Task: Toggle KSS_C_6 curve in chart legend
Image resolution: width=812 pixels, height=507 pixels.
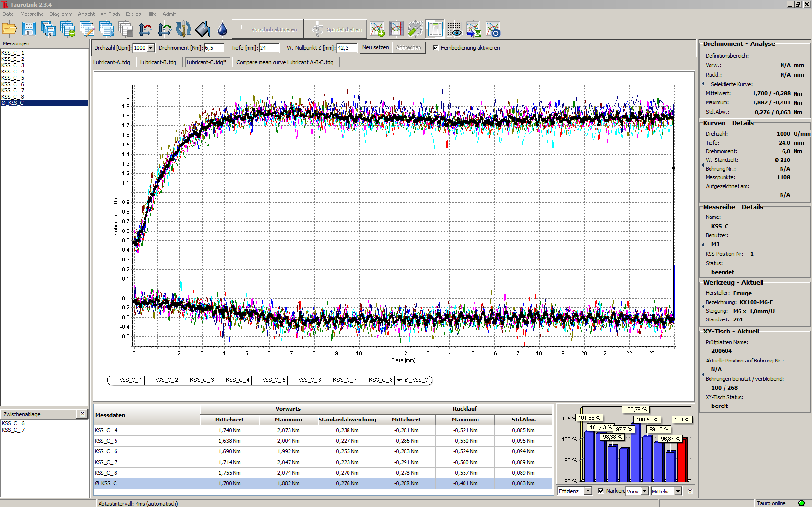Action: coord(305,380)
